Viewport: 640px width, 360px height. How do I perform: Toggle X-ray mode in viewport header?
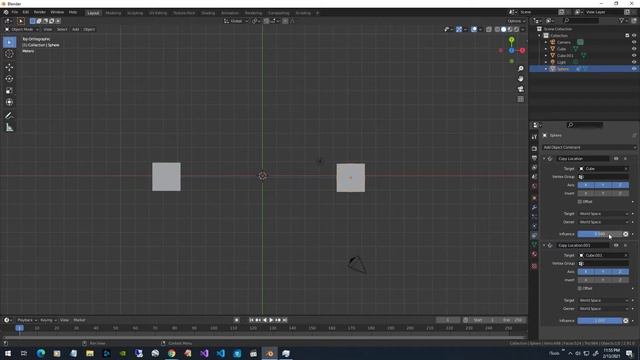[x=489, y=29]
